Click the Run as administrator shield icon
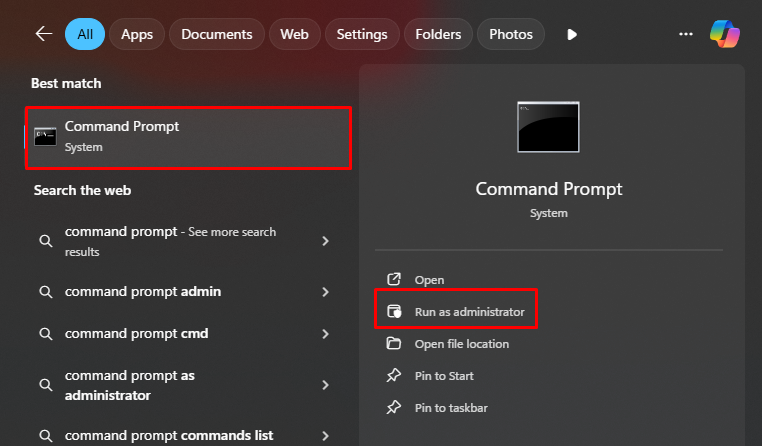Screen dimensions: 762x446 tap(394, 311)
